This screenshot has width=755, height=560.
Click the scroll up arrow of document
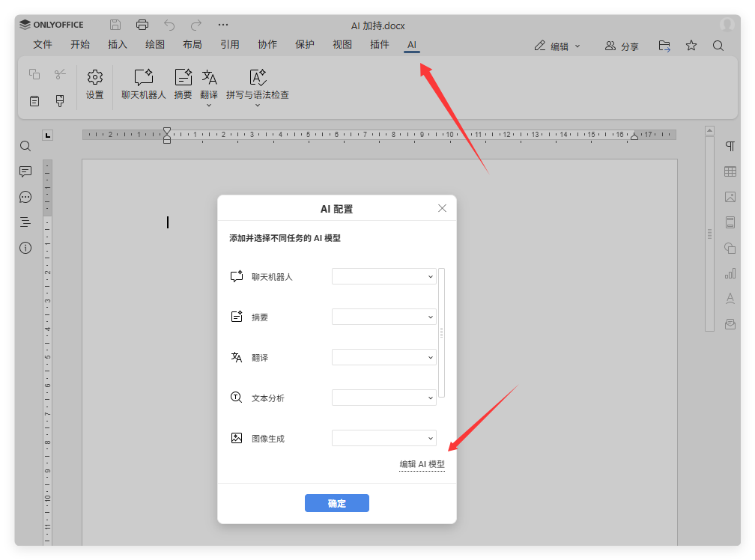point(709,130)
